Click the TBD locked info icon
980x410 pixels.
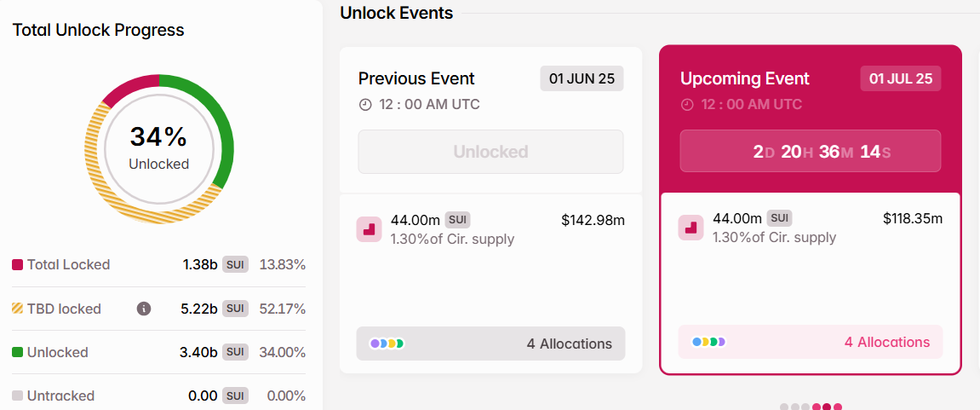[144, 309]
